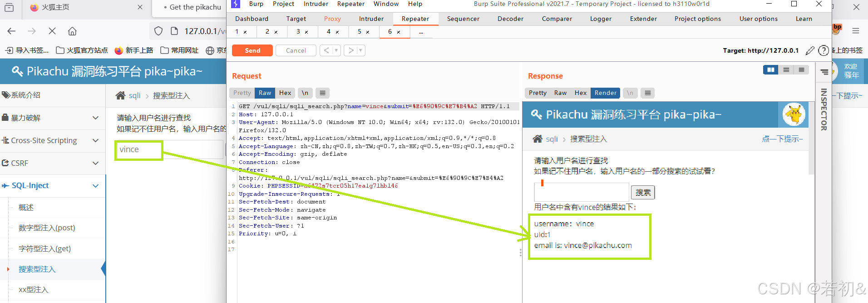Switch Response view to Raw
This screenshot has height=303, width=868.
pos(560,93)
